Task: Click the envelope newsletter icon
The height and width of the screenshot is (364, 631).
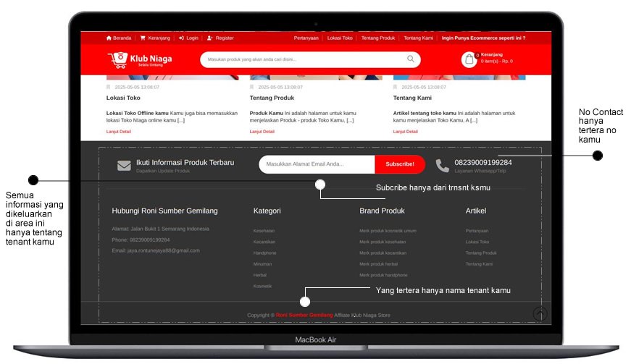Action: (125, 166)
